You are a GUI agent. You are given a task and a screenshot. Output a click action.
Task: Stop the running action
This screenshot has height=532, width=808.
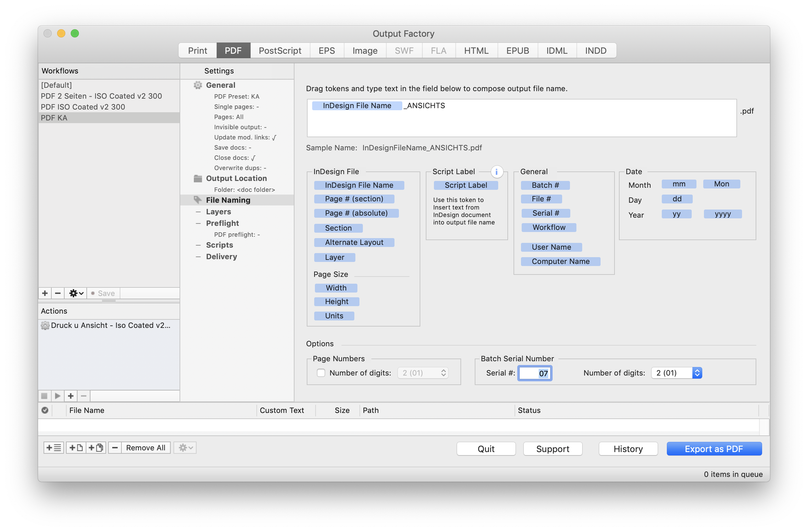pyautogui.click(x=44, y=396)
